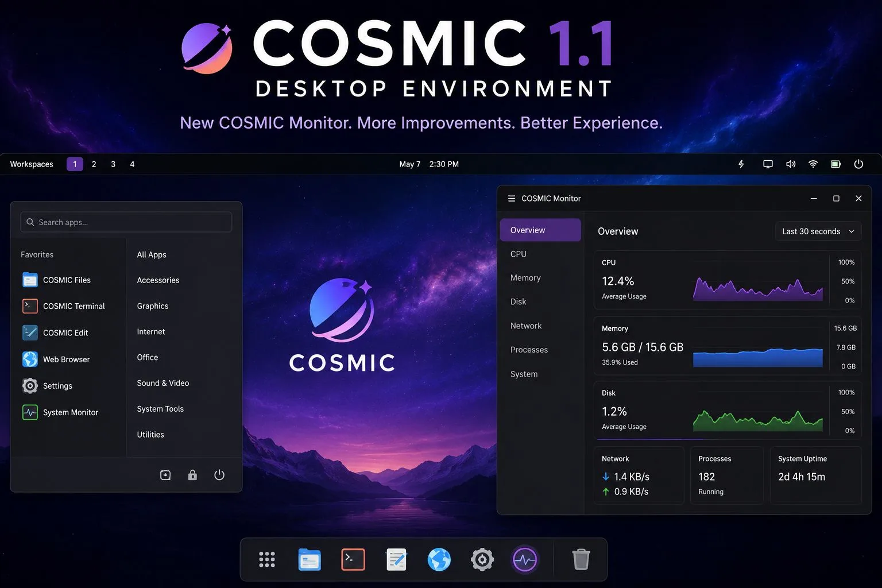The height and width of the screenshot is (588, 882).
Task: Open Settings from Favorites list
Action: pyautogui.click(x=47, y=386)
